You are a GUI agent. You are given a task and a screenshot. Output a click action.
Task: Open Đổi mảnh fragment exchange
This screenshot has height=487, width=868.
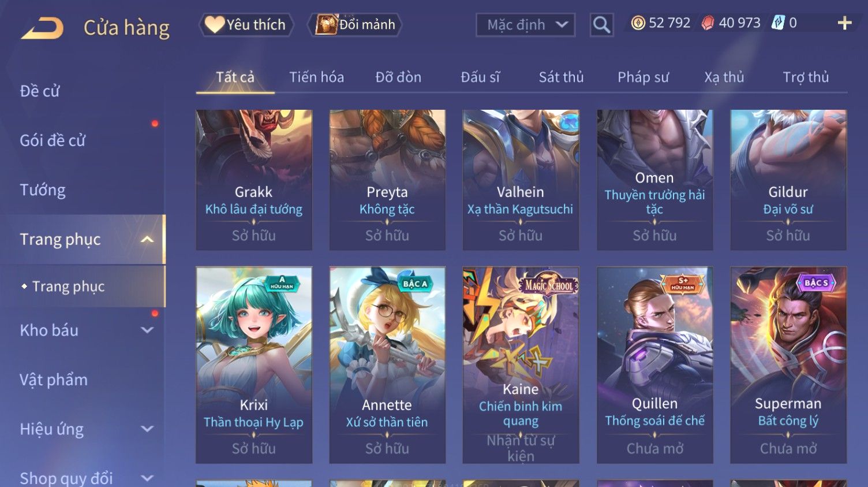pyautogui.click(x=354, y=25)
